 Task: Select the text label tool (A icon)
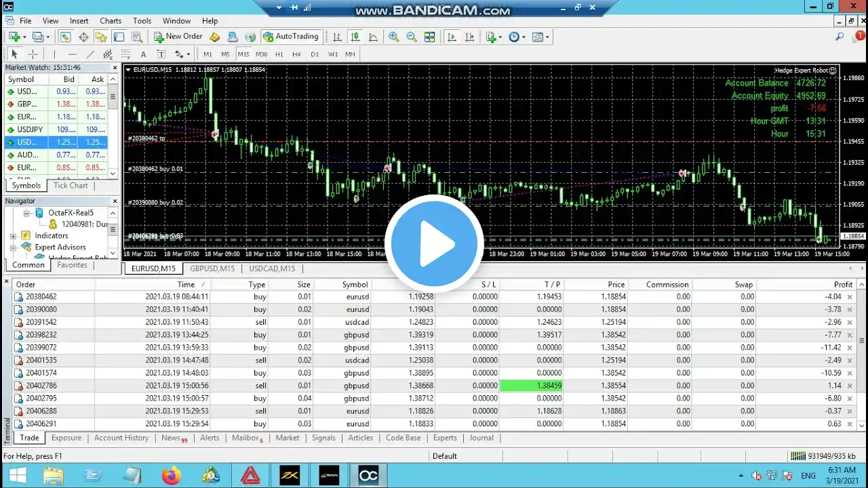pos(143,54)
